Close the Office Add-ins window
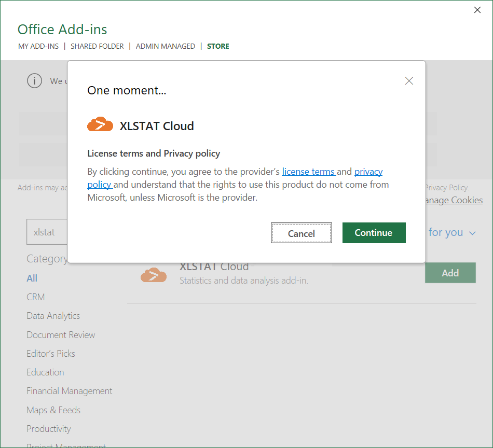The image size is (493, 448). pos(477,10)
